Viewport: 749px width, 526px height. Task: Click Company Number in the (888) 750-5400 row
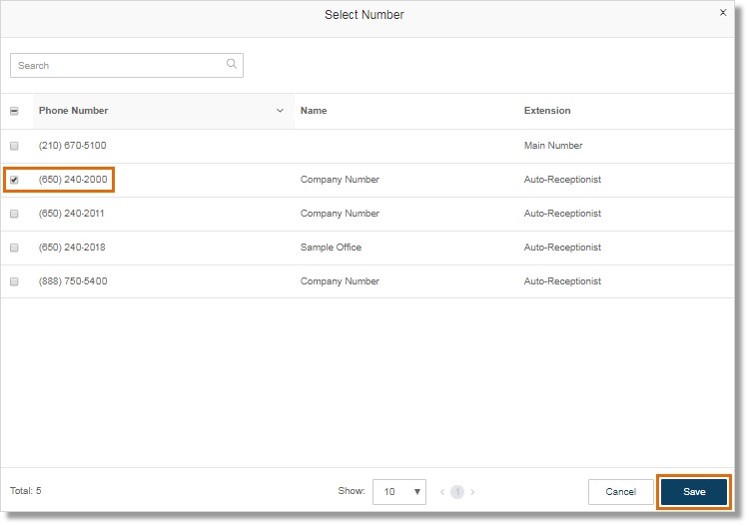[x=340, y=281]
